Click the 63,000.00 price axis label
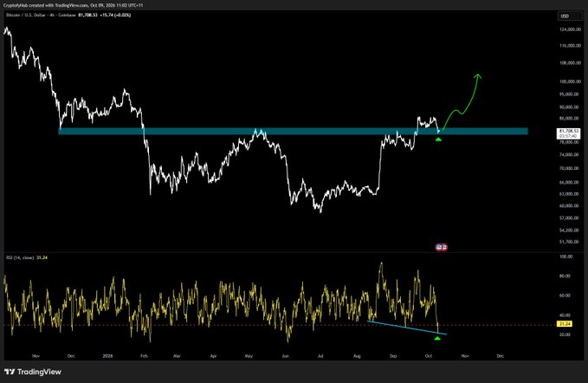Viewport: 588px width, 383px height. pos(570,194)
